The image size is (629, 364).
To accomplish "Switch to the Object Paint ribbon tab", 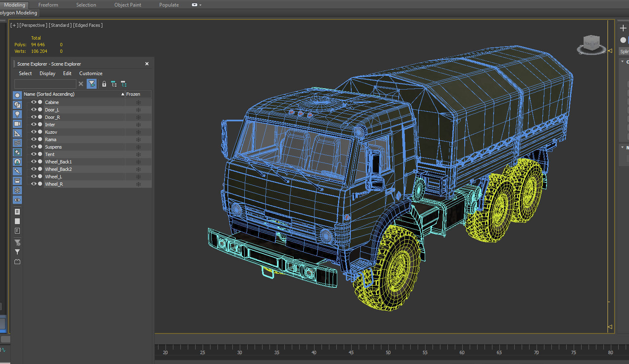I will 128,5.
